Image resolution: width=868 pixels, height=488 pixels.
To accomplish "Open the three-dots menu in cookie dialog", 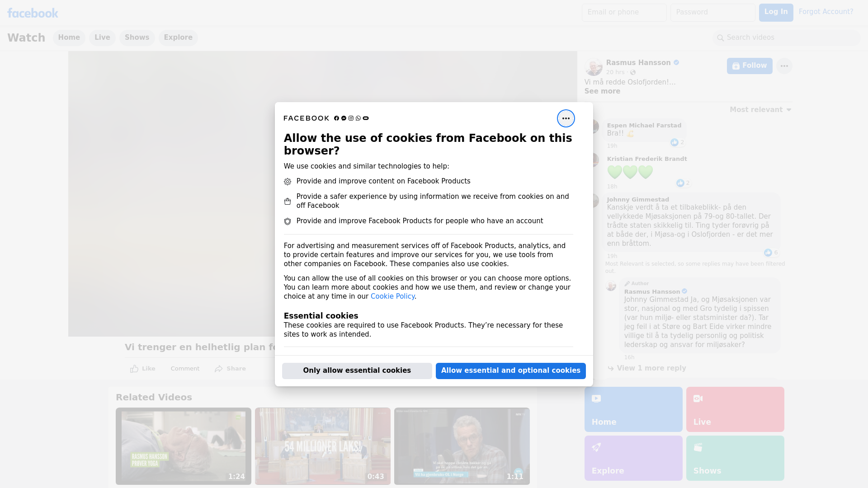I will click(x=566, y=118).
